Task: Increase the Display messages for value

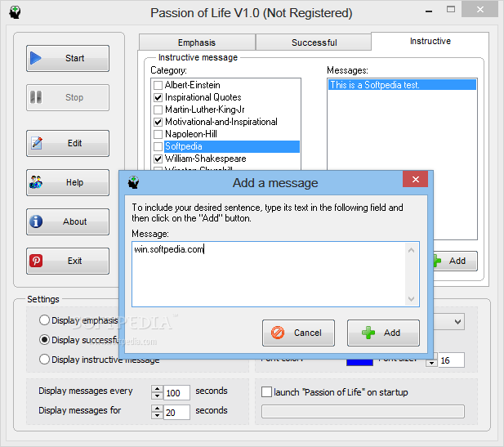Action: (x=157, y=409)
